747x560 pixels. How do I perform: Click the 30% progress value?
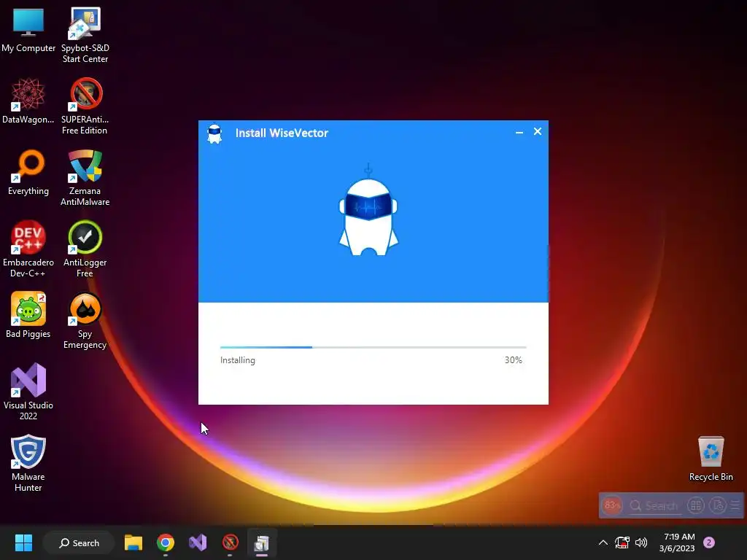click(x=513, y=360)
